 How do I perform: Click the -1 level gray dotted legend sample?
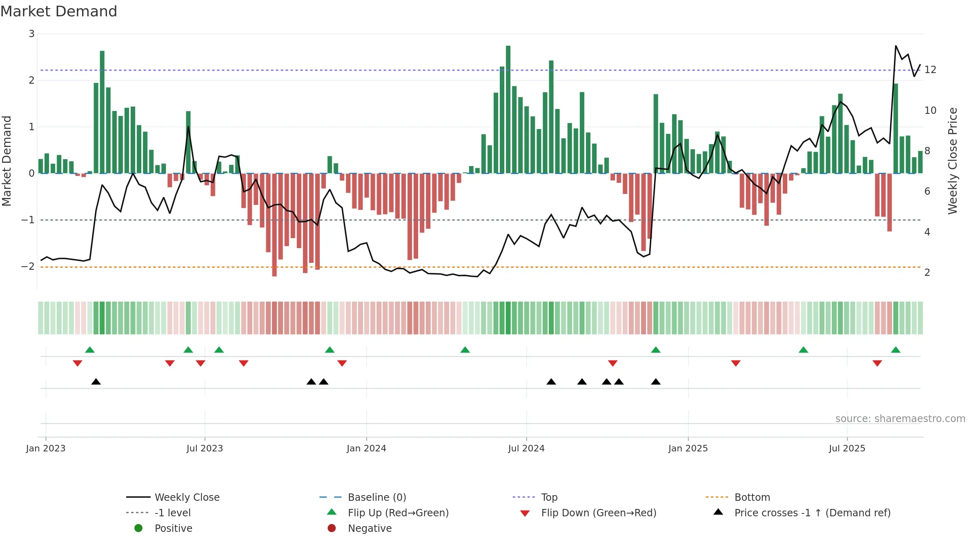(x=138, y=513)
